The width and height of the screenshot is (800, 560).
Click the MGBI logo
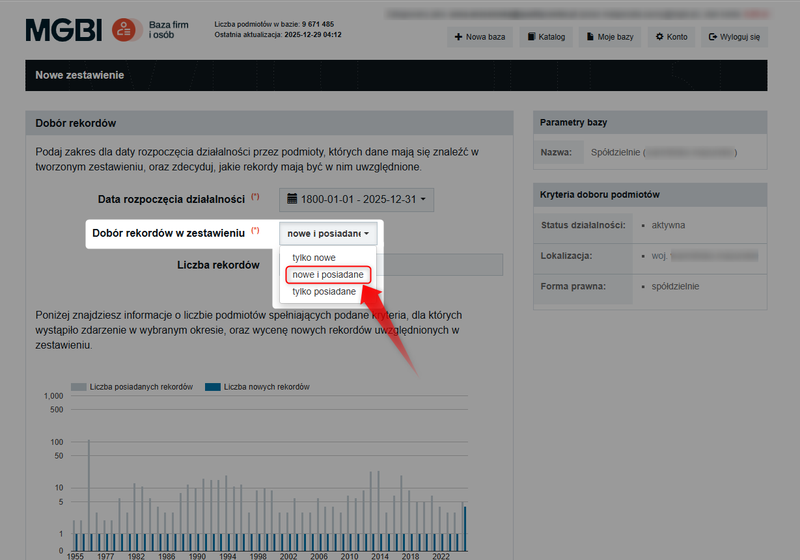[63, 31]
